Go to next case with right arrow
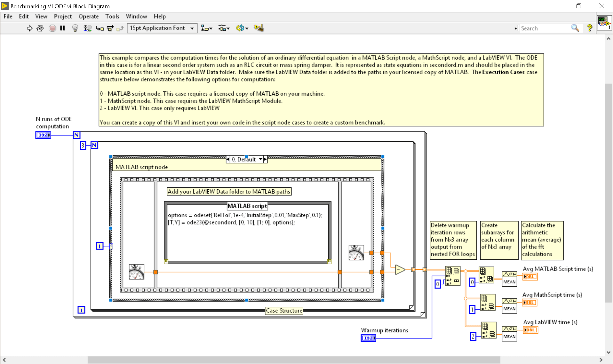Screen dimensions: 613x364 pos(265,159)
